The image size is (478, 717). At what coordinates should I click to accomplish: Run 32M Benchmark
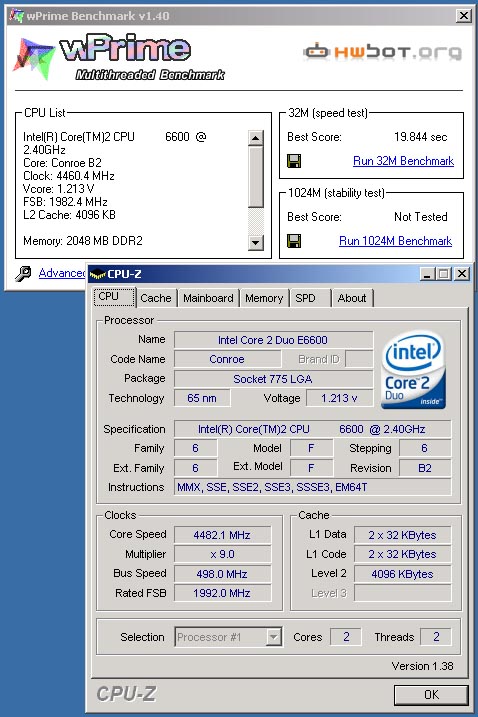pyautogui.click(x=403, y=161)
